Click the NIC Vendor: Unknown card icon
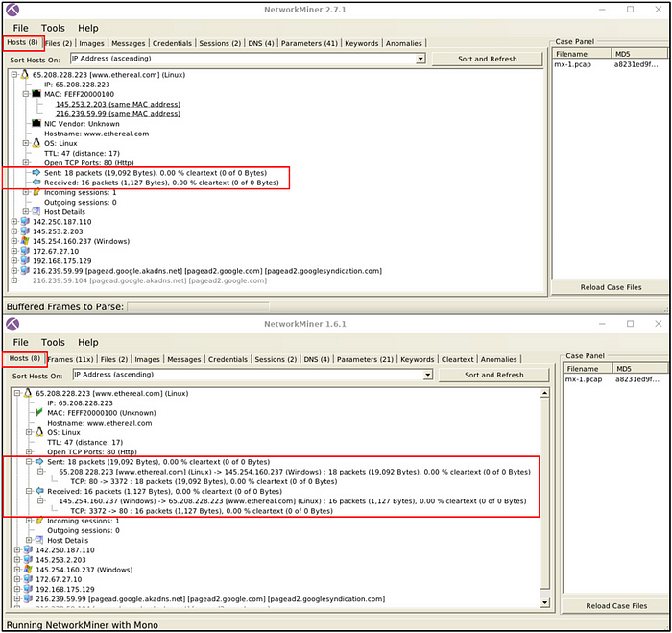Image resolution: width=672 pixels, height=633 pixels. click(x=36, y=123)
